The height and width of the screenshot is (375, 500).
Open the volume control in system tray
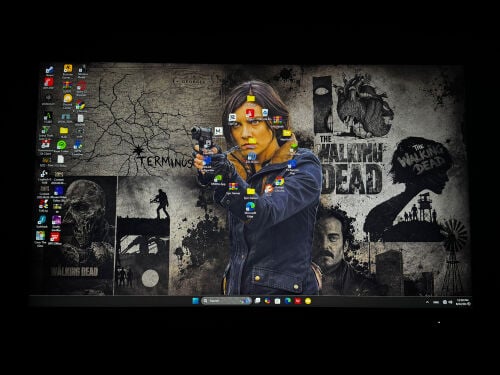tap(450, 302)
